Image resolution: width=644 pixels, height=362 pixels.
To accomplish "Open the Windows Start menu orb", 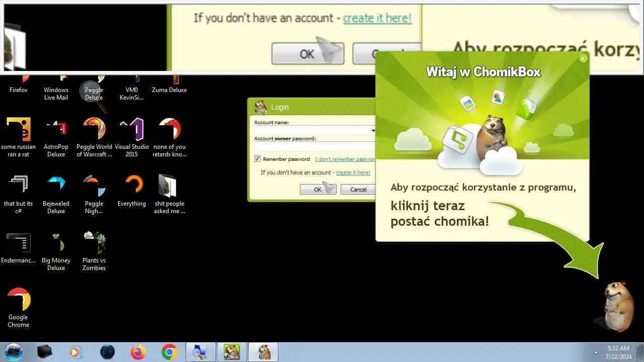I will [x=14, y=351].
